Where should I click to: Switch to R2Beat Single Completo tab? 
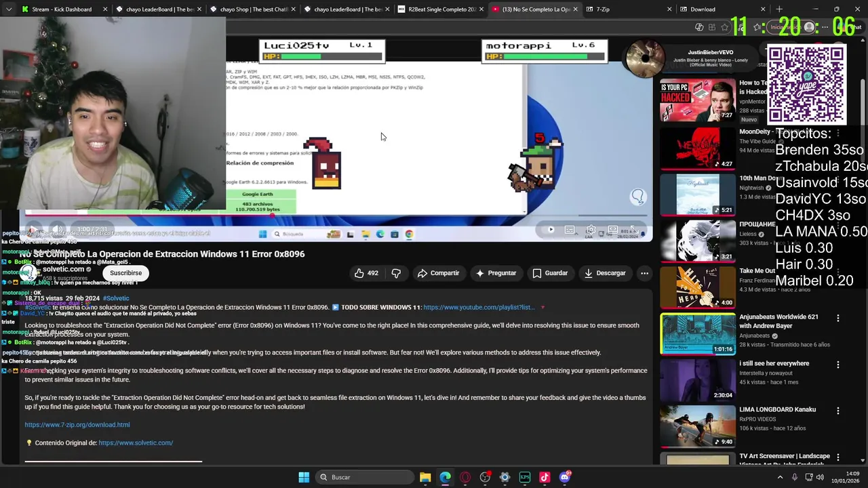tap(442, 9)
